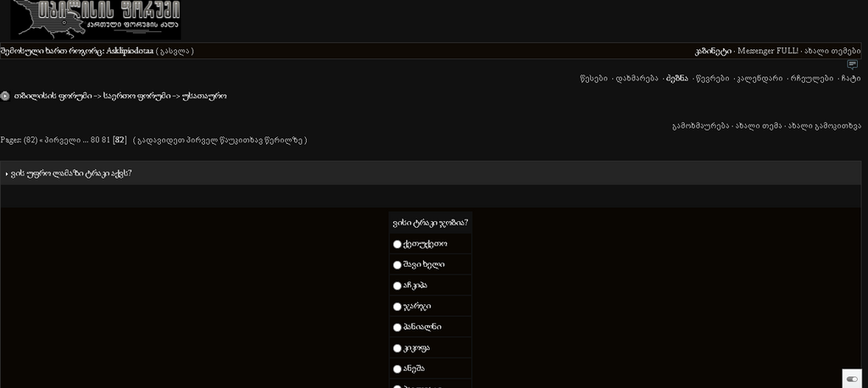868x388 pixels.
Task: Click the შემოსული ხართ როგორც: label text
Action: coord(52,51)
